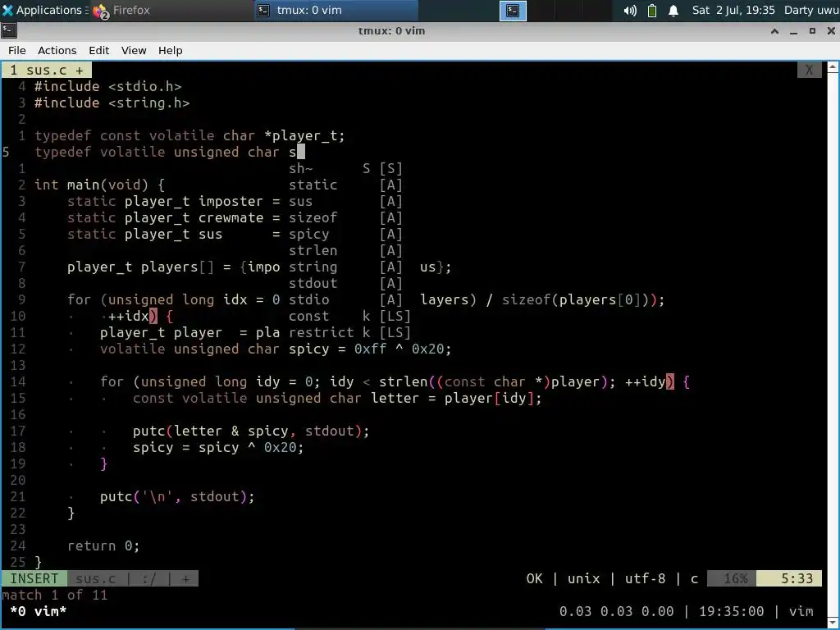This screenshot has height=630, width=840.
Task: Click '++idx' in the outer for loop
Action: click(x=128, y=316)
